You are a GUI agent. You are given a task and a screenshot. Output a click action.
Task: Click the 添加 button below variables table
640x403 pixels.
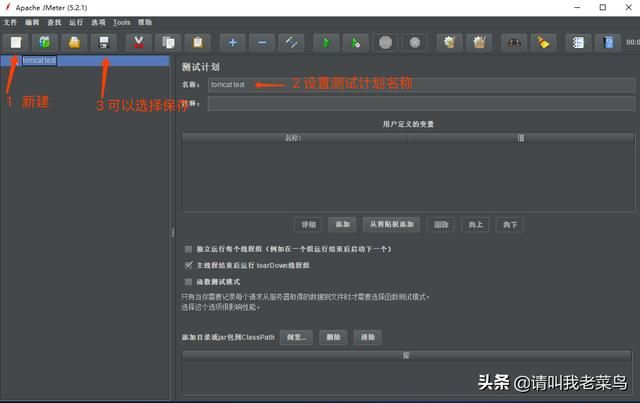[x=342, y=225]
